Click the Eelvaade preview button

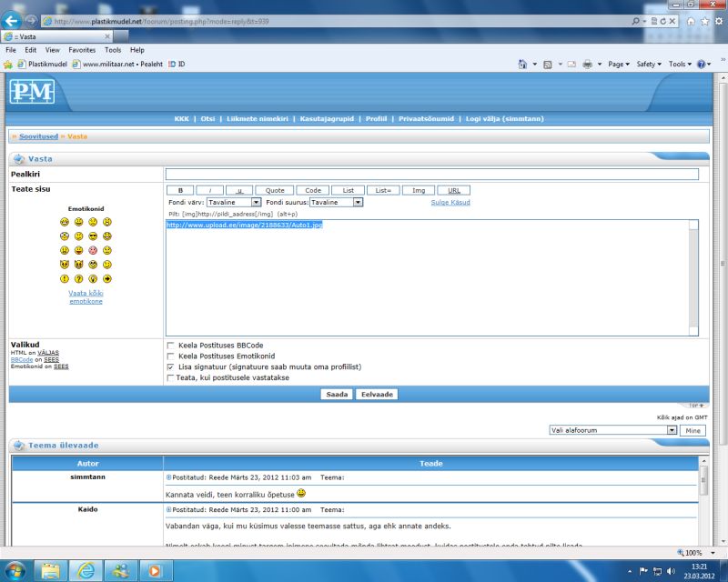(x=377, y=394)
